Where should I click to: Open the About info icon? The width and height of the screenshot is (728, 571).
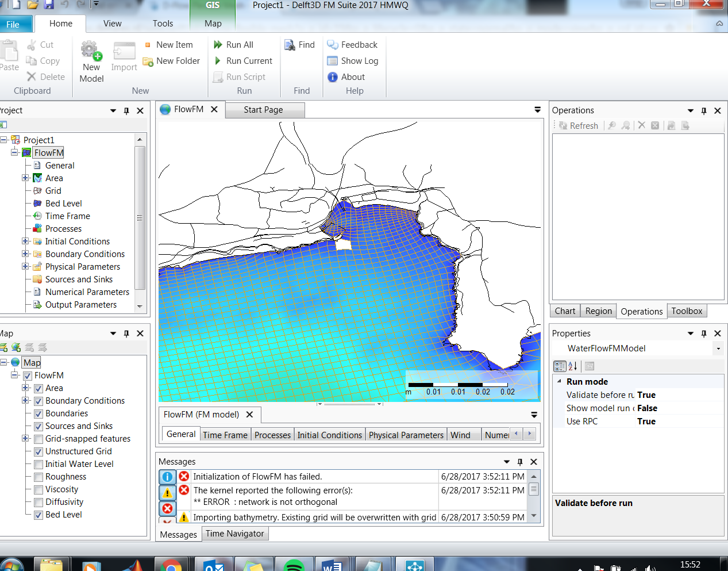coord(333,77)
